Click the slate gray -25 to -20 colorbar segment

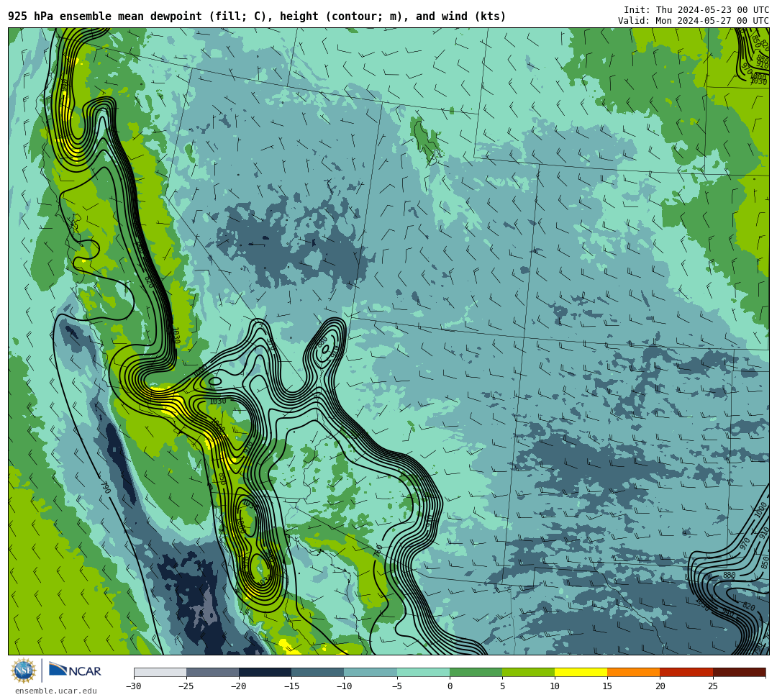coord(212,672)
